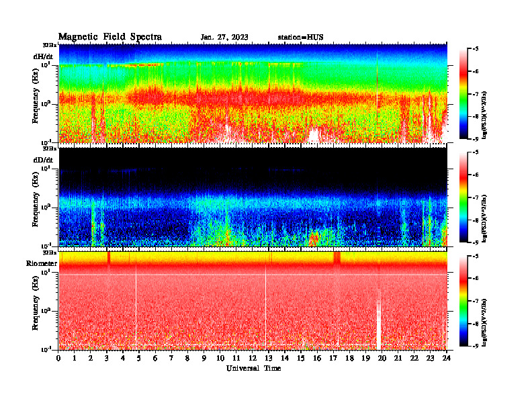Viewport: 532px width, 411px height.
Task: Click hour tick label '19' on time axis
Action: [365, 359]
